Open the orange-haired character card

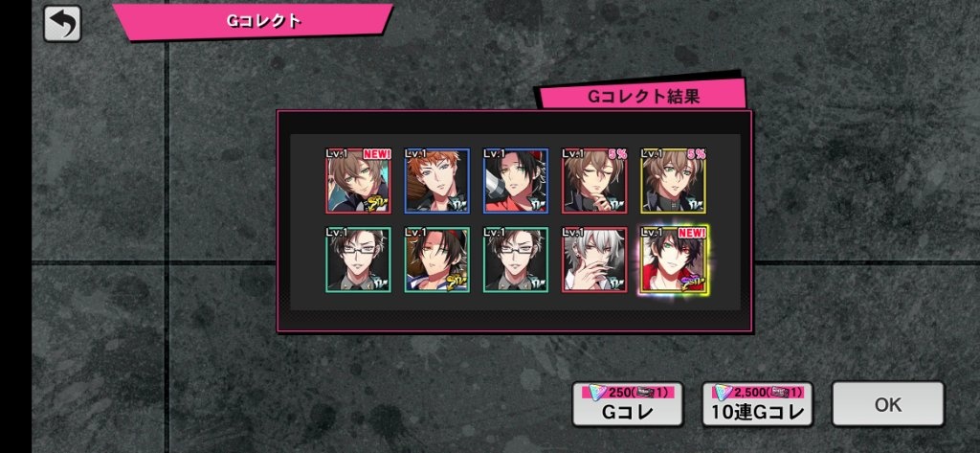(x=436, y=181)
